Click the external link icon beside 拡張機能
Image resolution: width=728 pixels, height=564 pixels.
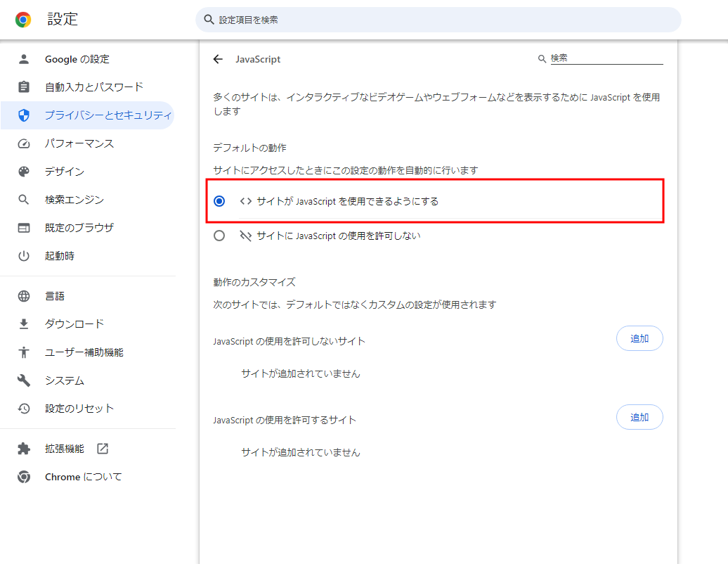tap(103, 449)
